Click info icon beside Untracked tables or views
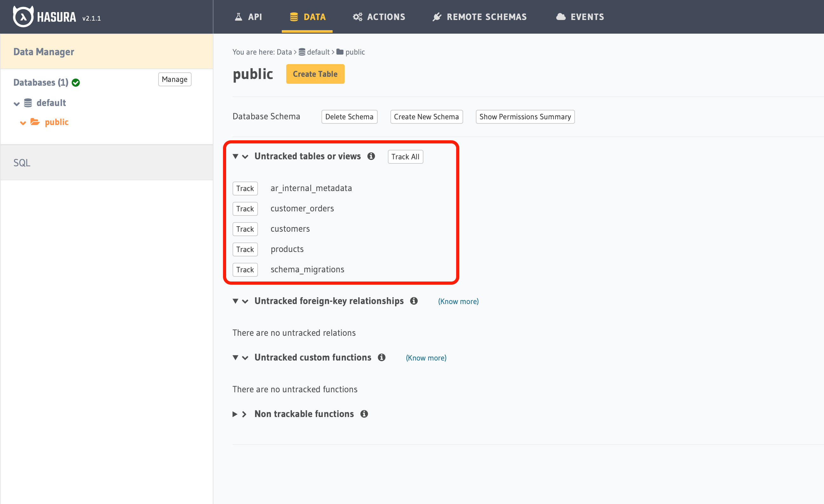 pos(371,156)
